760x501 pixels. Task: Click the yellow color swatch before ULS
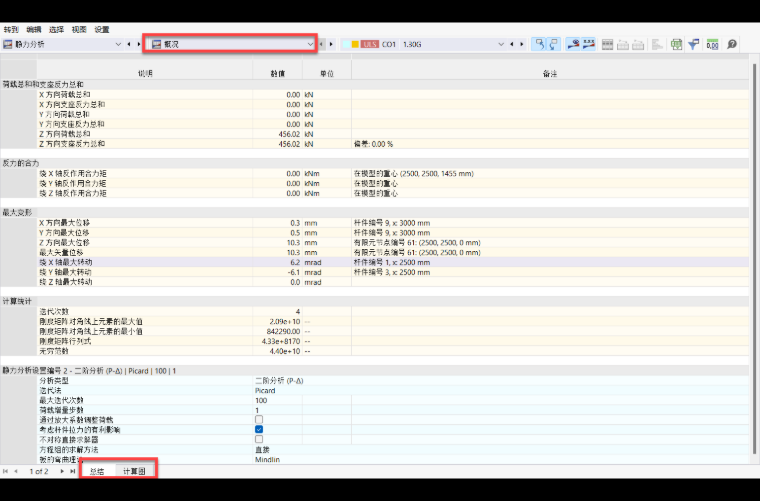[x=355, y=44]
